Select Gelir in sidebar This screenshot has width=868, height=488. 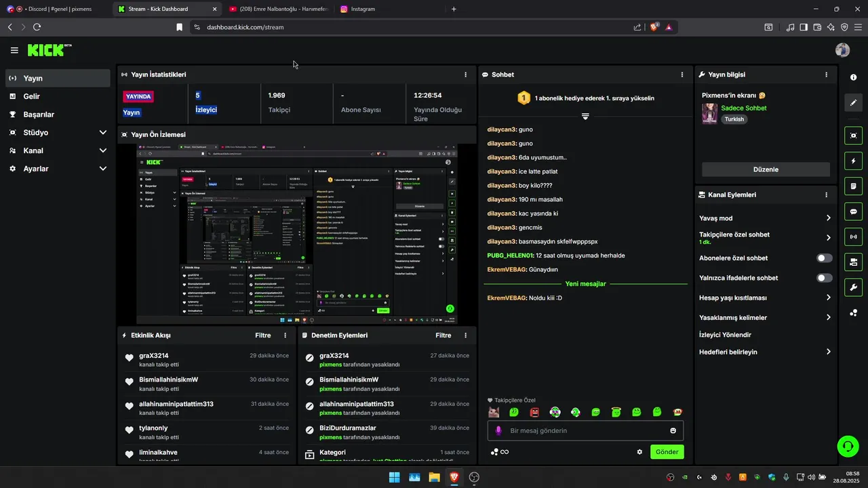tap(58, 96)
